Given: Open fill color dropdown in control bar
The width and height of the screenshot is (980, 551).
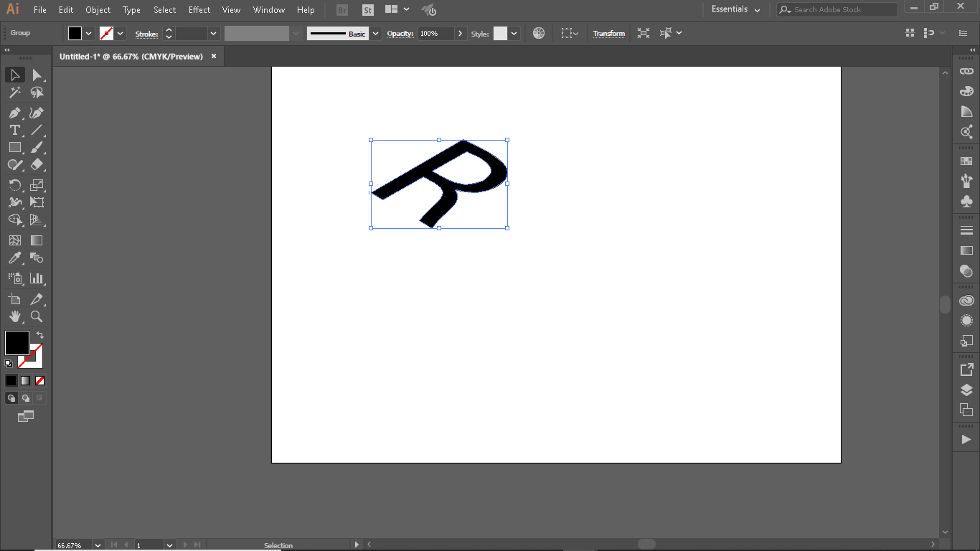Looking at the screenshot, I should (89, 33).
